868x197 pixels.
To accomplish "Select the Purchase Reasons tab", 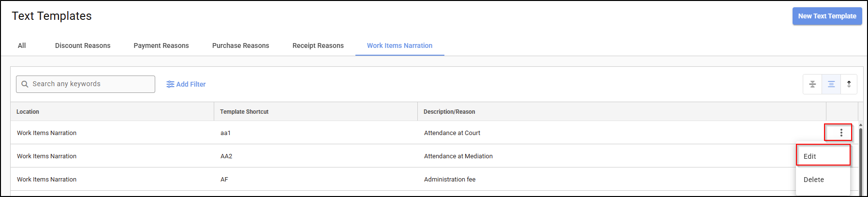I will [x=240, y=45].
